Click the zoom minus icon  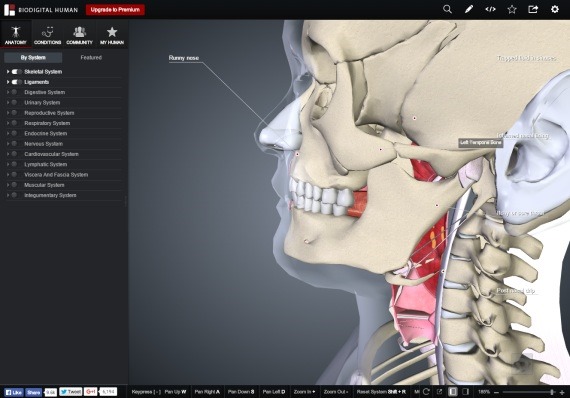pyautogui.click(x=496, y=392)
